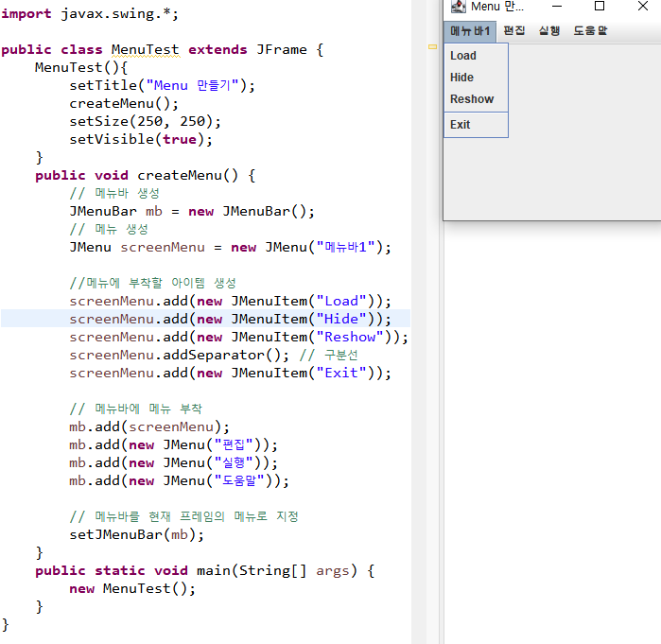Click the setJMenuBar(mb) code line
Screen dimensions: 661x644
coord(137,535)
